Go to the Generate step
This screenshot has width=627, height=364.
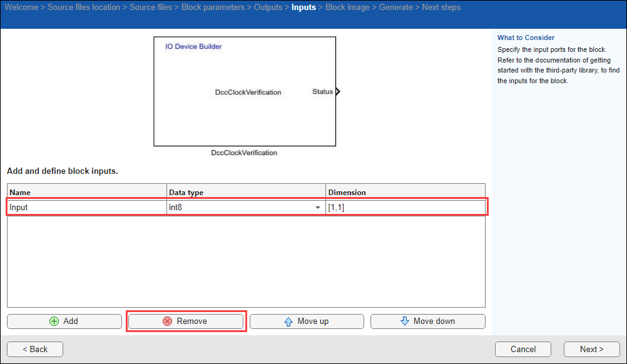395,8
